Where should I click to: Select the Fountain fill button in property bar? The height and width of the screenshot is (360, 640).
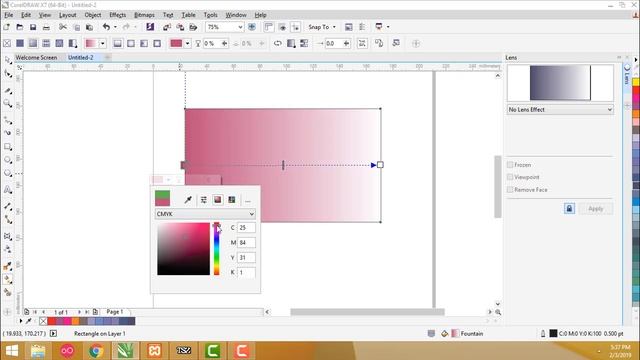[33, 43]
